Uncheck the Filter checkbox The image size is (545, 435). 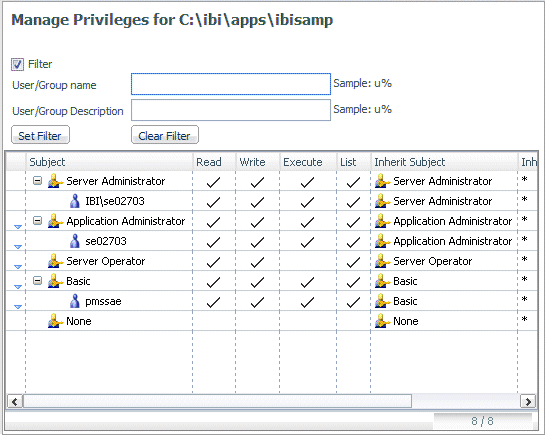(17, 64)
